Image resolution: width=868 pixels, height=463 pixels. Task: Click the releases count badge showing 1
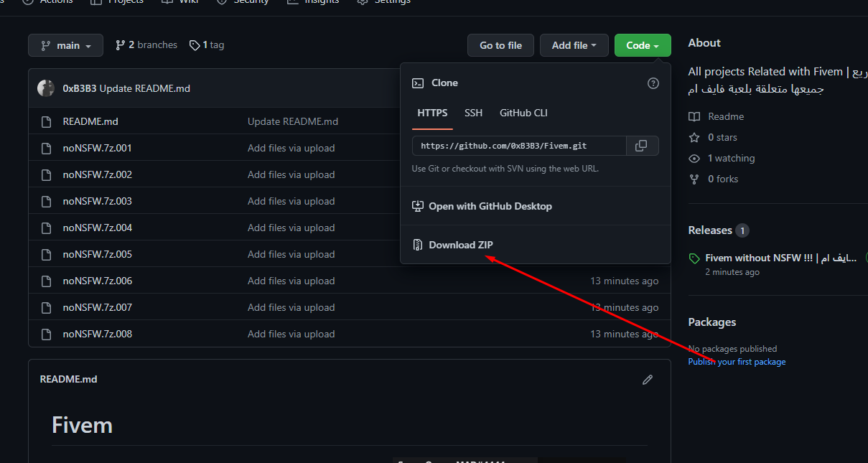click(742, 230)
